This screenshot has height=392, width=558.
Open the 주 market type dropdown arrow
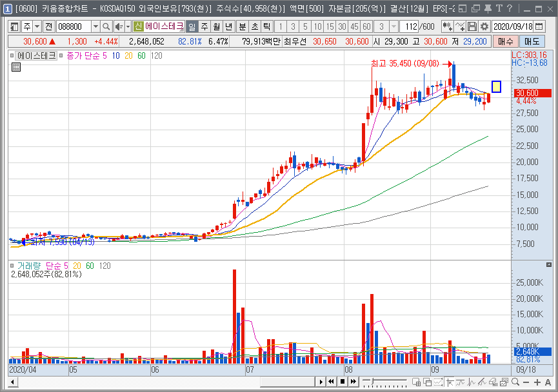37,26
